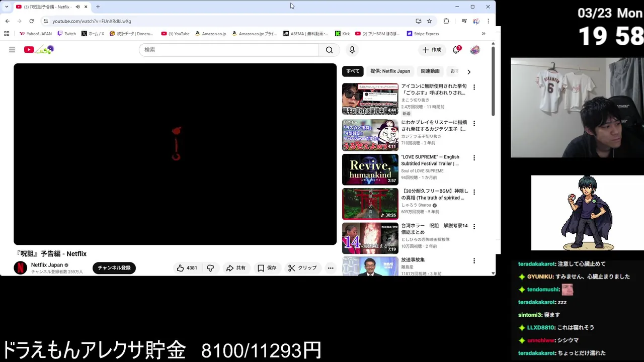Image resolution: width=644 pixels, height=362 pixels.
Task: Save video with 保存 button
Action: pyautogui.click(x=267, y=268)
